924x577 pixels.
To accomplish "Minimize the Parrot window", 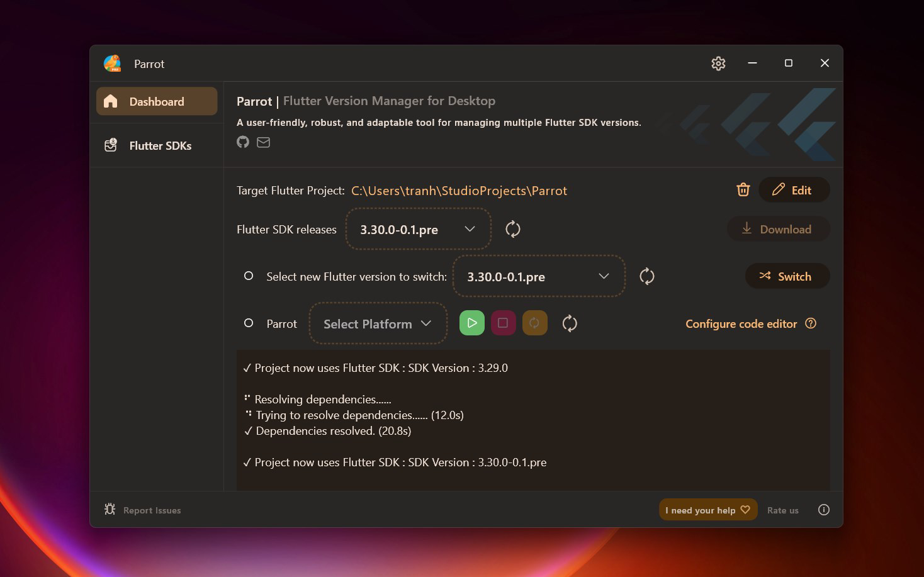I will pos(752,63).
